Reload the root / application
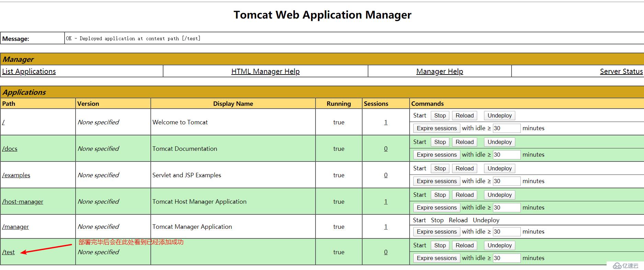 coord(464,116)
